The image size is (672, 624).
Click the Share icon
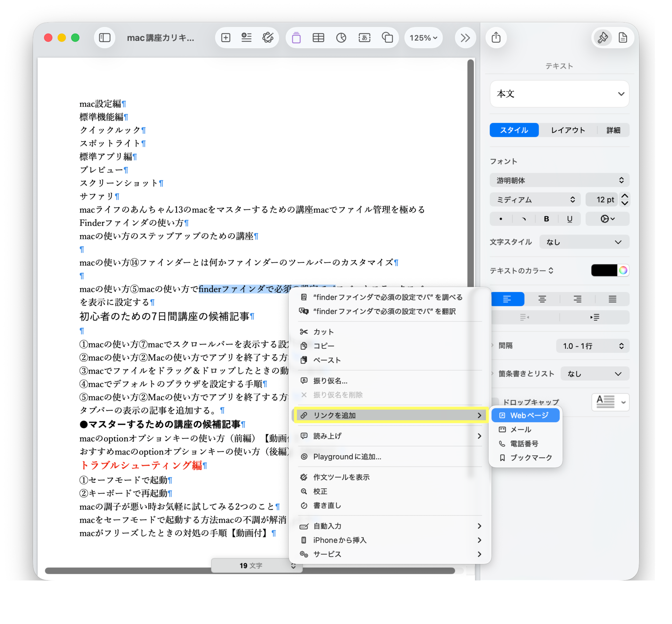coord(496,37)
